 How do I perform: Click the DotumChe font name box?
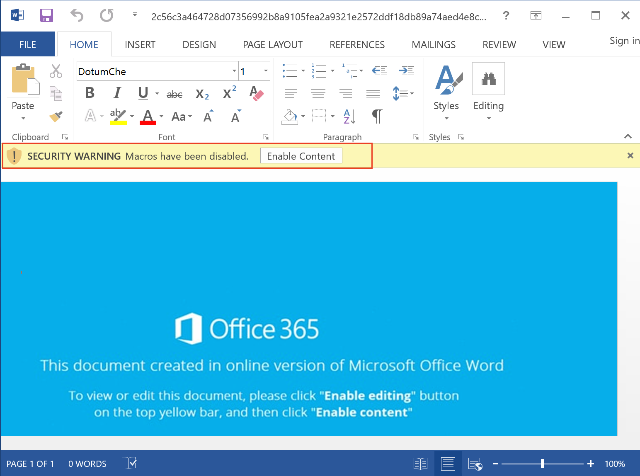[x=154, y=71]
